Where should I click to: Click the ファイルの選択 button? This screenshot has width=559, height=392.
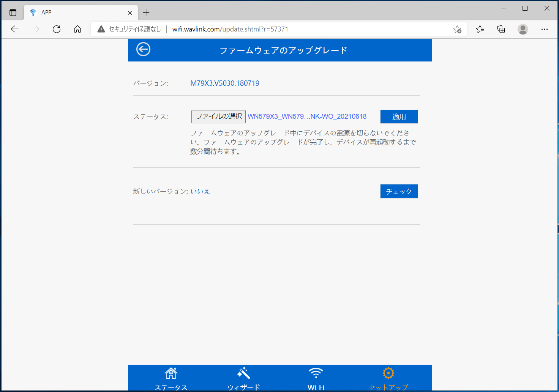coord(219,116)
